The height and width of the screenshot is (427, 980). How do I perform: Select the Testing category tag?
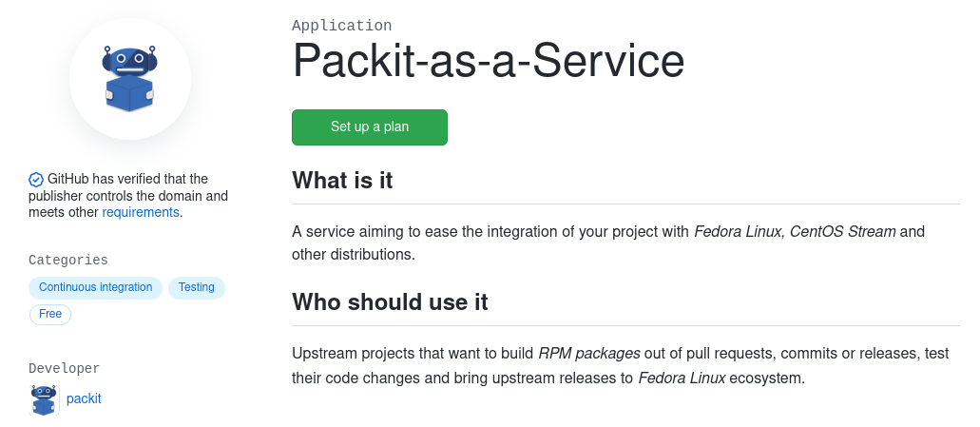(x=196, y=287)
